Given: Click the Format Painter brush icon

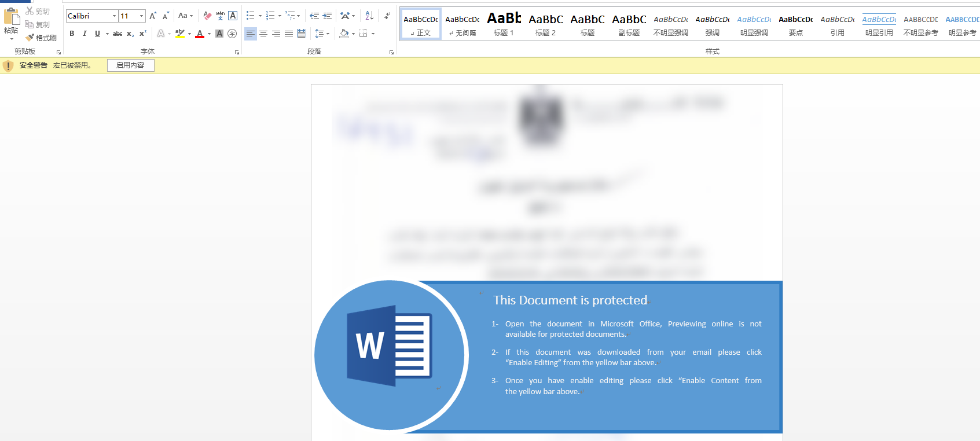Looking at the screenshot, I should tap(30, 38).
